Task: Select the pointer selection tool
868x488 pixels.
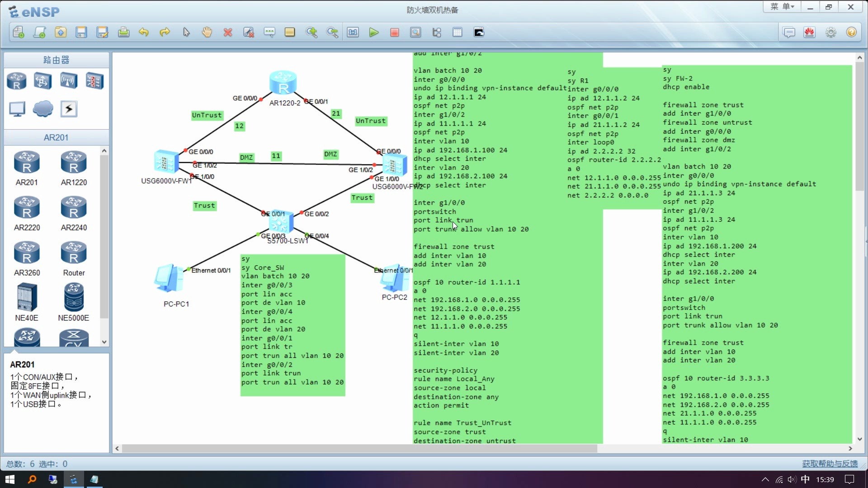Action: pyautogui.click(x=186, y=32)
